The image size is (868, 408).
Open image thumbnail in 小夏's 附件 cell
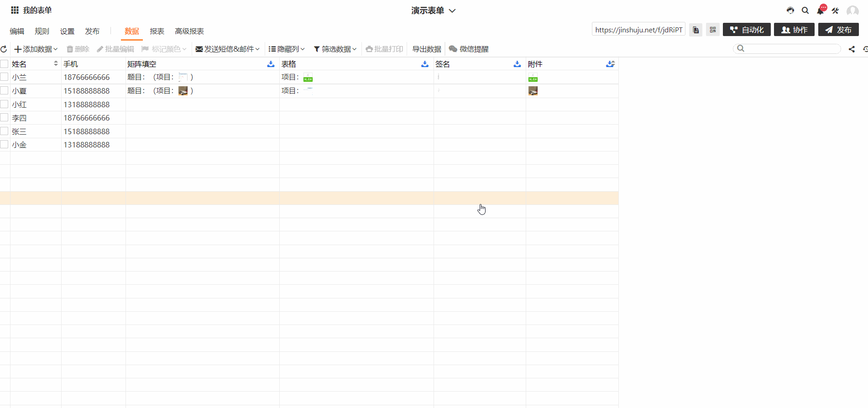[x=533, y=91]
